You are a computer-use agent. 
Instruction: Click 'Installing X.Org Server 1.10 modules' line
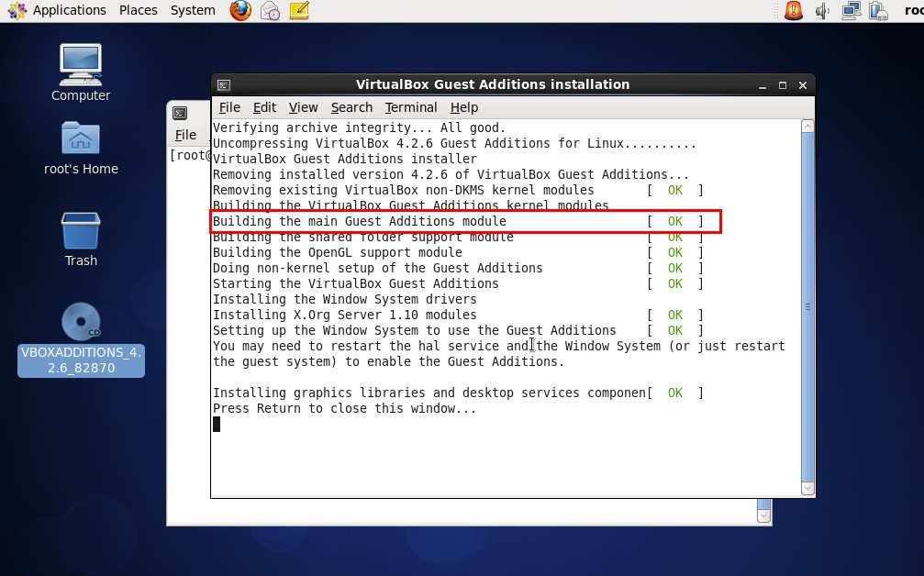click(345, 316)
